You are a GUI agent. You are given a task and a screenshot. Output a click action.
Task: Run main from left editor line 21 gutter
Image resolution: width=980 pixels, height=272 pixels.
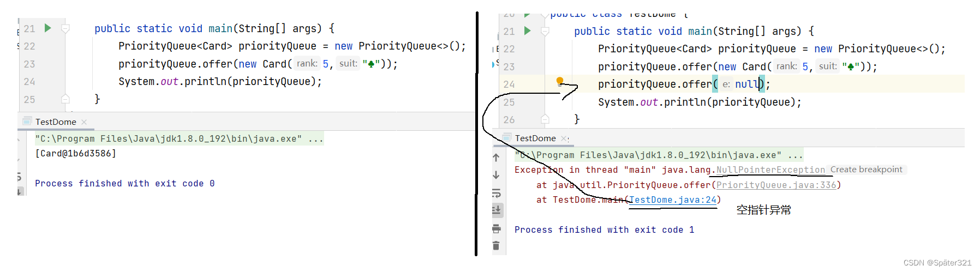pyautogui.click(x=47, y=28)
